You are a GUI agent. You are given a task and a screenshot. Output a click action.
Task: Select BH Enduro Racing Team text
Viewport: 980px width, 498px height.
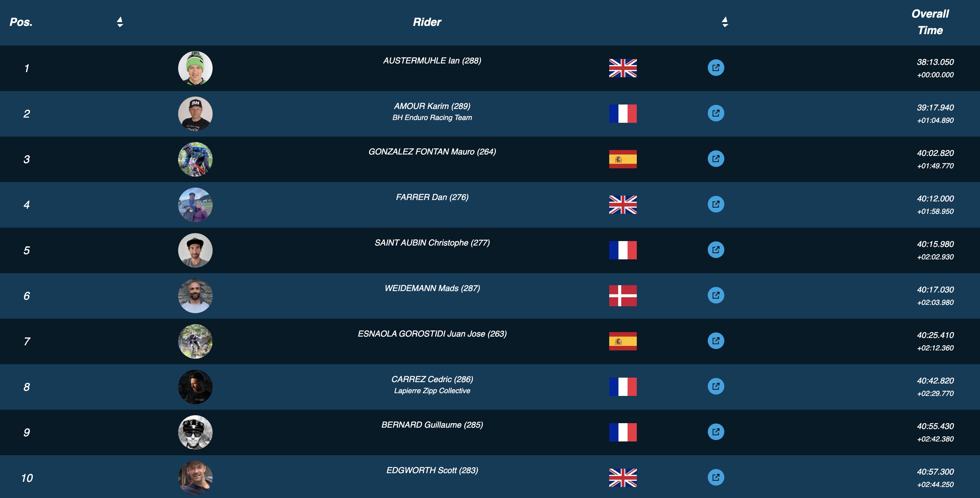click(432, 118)
